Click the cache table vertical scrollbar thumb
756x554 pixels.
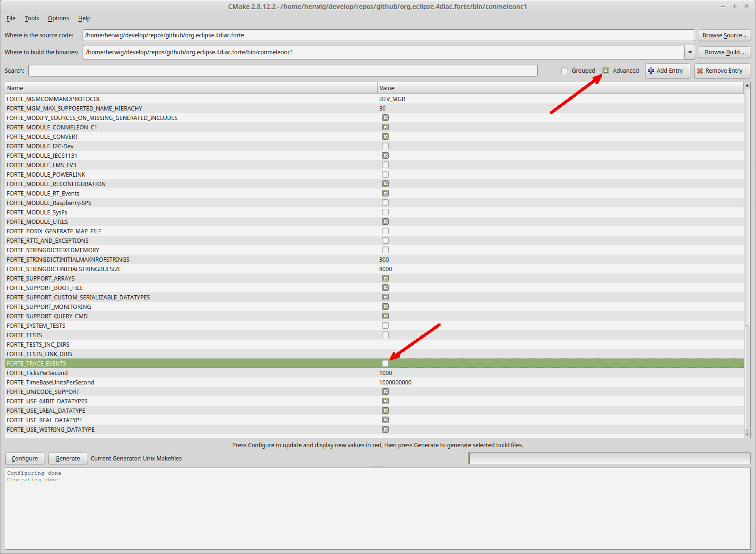tap(747, 378)
